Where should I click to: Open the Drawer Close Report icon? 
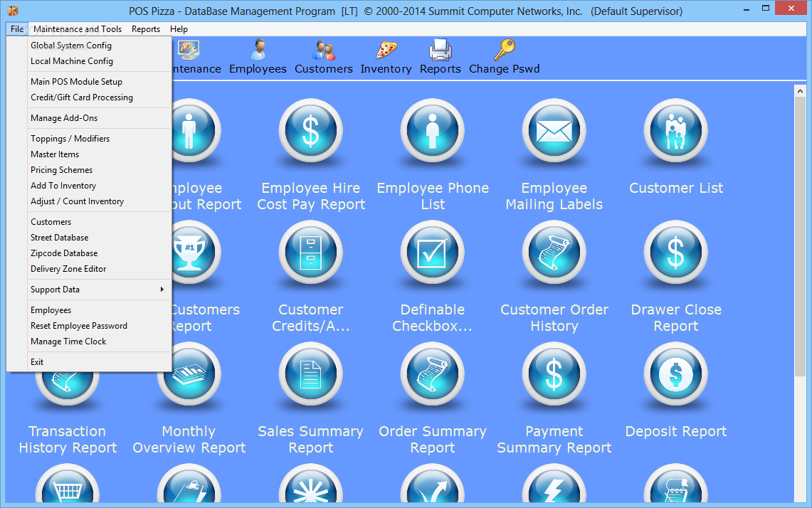point(676,252)
